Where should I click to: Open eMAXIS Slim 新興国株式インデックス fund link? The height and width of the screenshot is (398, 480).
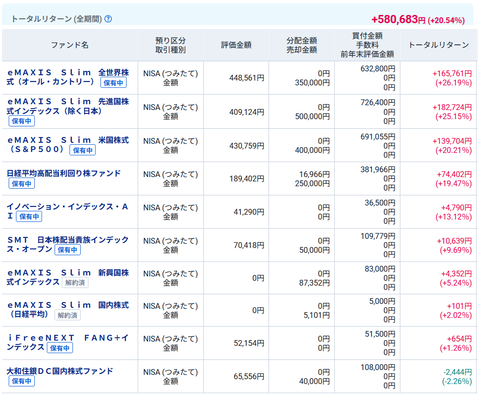point(68,277)
